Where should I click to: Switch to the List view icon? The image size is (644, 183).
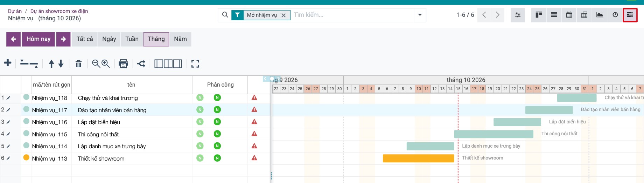pos(554,15)
